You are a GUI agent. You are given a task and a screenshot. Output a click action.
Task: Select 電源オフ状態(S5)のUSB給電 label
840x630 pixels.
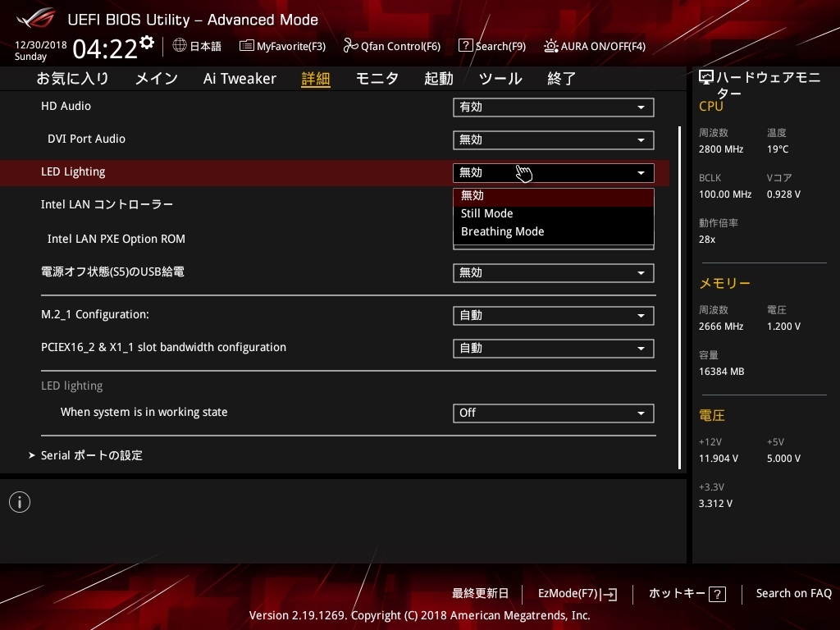(x=112, y=272)
